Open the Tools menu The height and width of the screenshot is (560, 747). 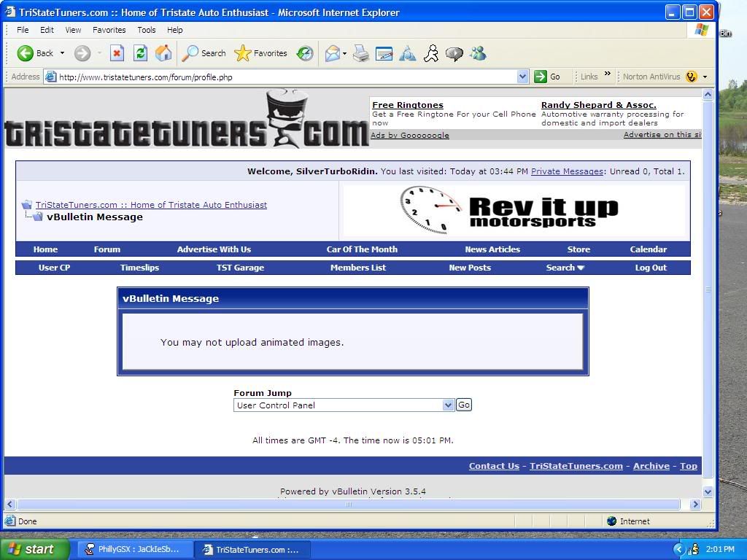(146, 30)
